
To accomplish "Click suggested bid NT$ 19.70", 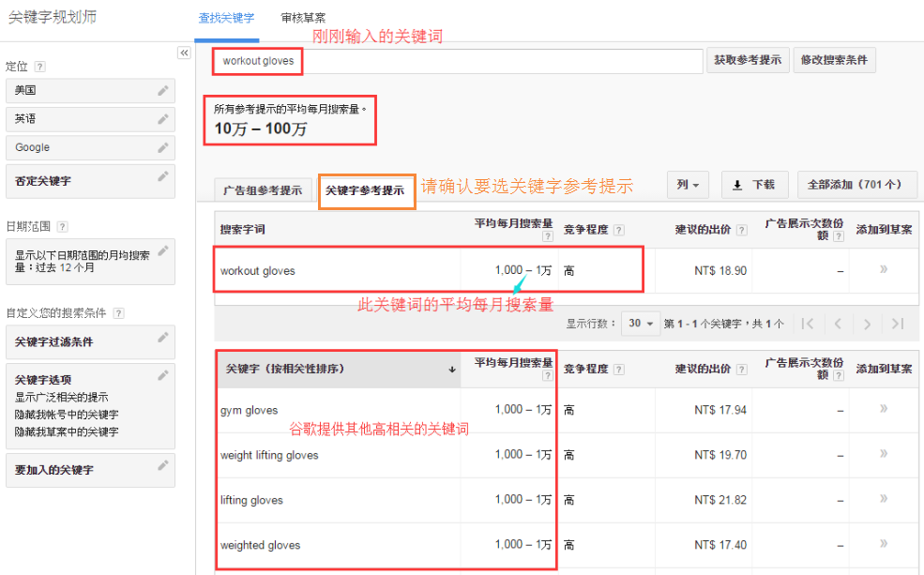I will tap(720, 455).
